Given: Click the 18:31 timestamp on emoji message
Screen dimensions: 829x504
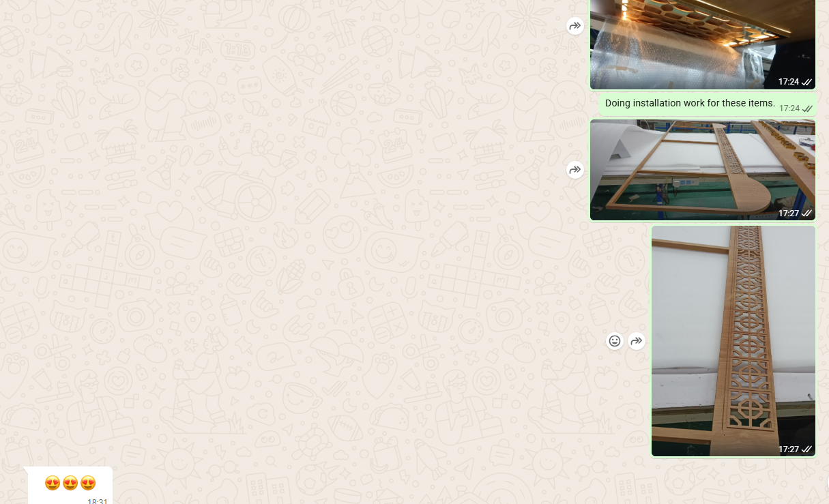Looking at the screenshot, I should (x=98, y=501).
